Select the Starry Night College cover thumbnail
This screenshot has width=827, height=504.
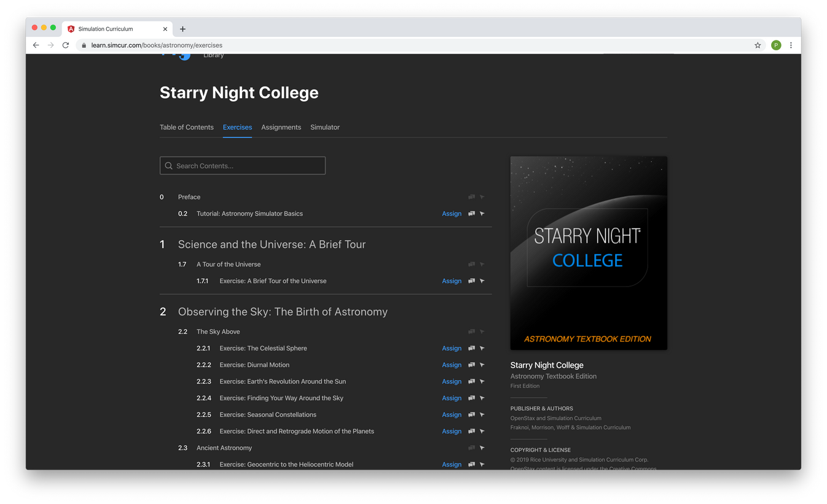click(x=588, y=253)
